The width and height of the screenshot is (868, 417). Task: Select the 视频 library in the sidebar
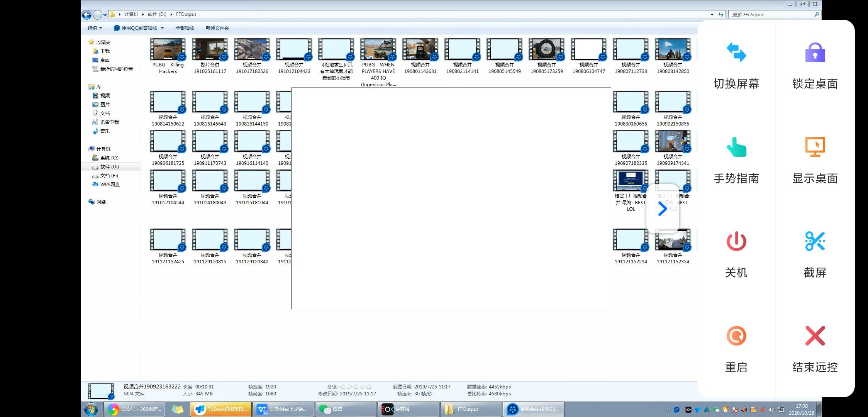coord(102,95)
